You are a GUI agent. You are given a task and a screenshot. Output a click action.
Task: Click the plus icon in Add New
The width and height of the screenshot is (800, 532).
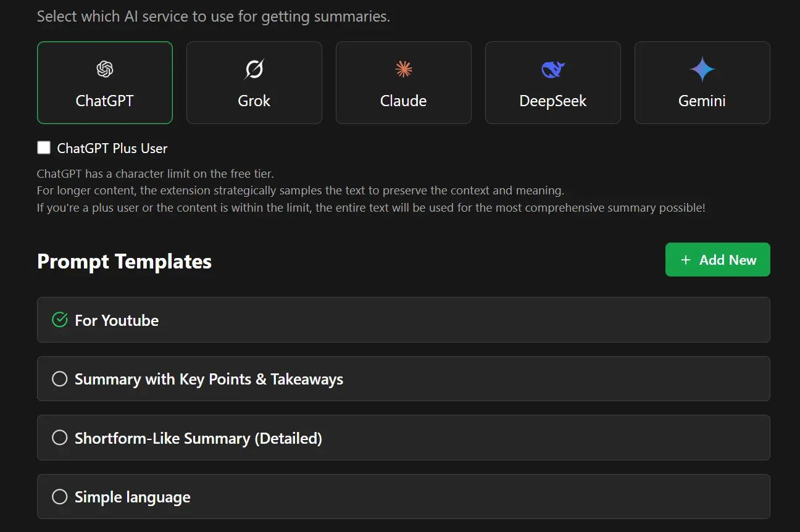tap(685, 260)
